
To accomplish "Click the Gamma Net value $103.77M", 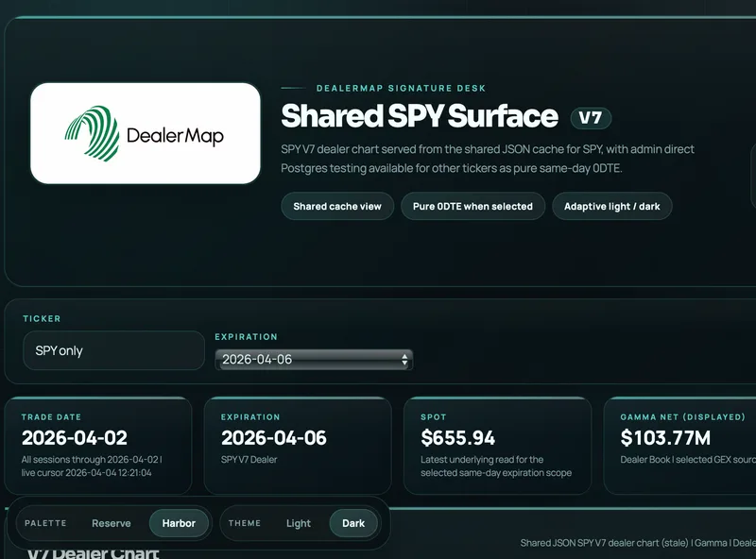I will [x=665, y=437].
